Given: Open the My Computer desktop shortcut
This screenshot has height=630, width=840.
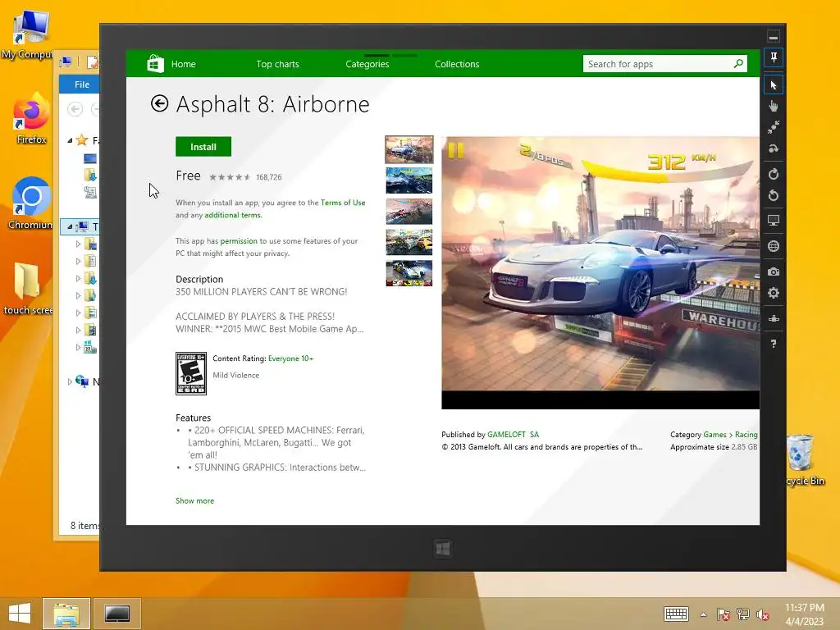Looking at the screenshot, I should pos(31,33).
